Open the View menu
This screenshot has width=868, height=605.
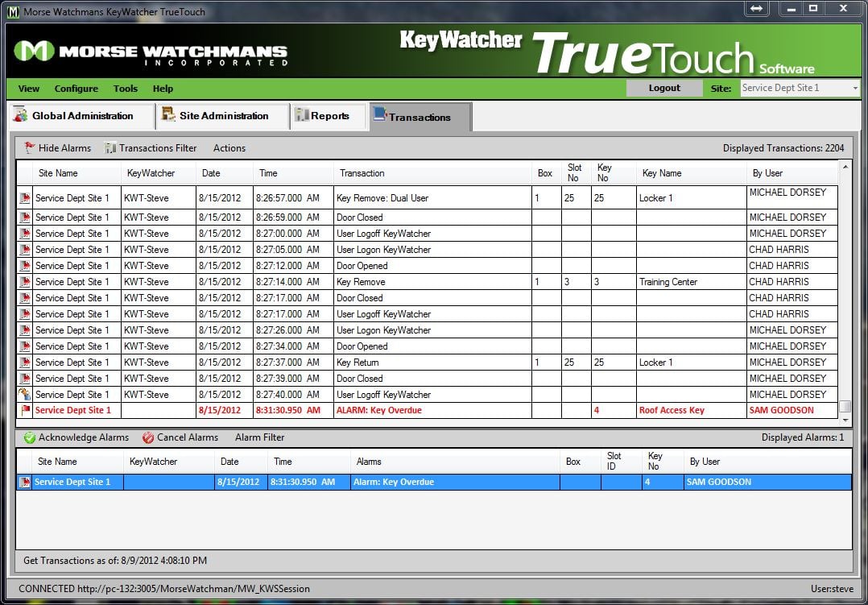(29, 89)
